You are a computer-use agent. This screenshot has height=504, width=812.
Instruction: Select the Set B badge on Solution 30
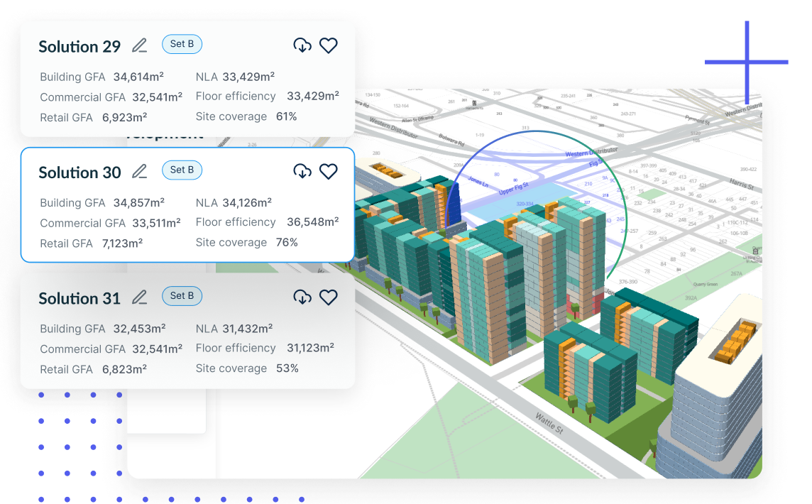(182, 170)
